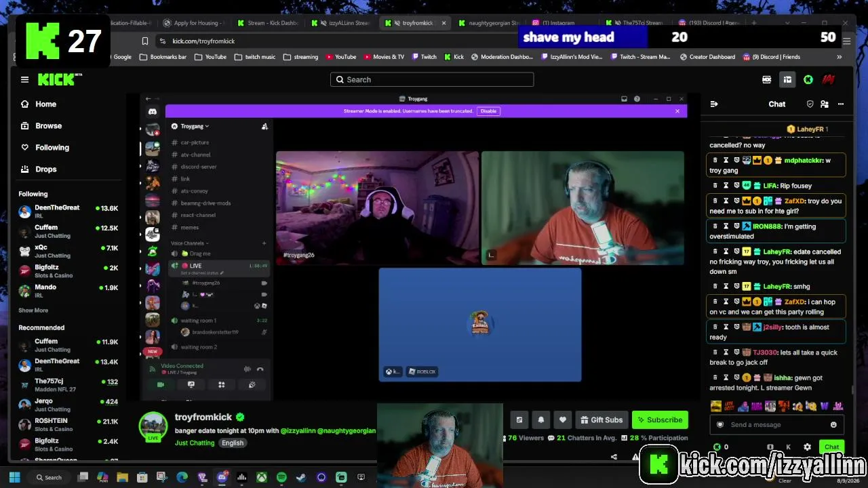Click the Send a message chat input
This screenshot has width=868, height=488.
(x=776, y=424)
